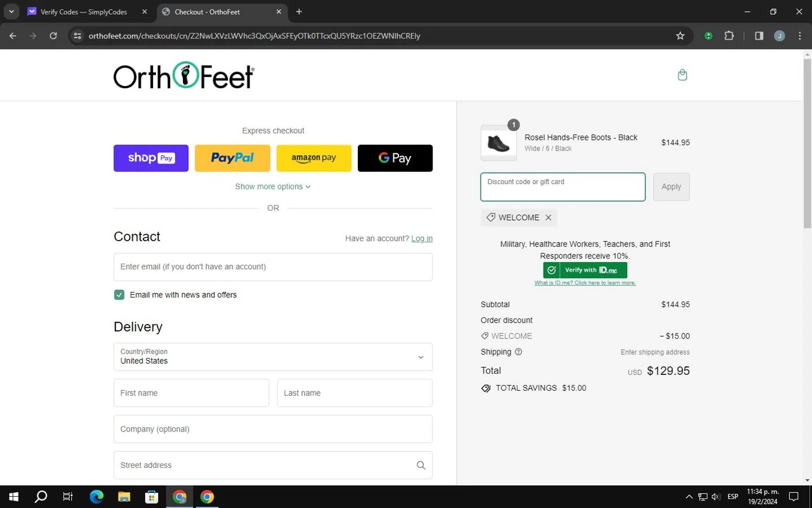This screenshot has width=812, height=508.
Task: Show hidden system tray icons
Action: click(689, 497)
